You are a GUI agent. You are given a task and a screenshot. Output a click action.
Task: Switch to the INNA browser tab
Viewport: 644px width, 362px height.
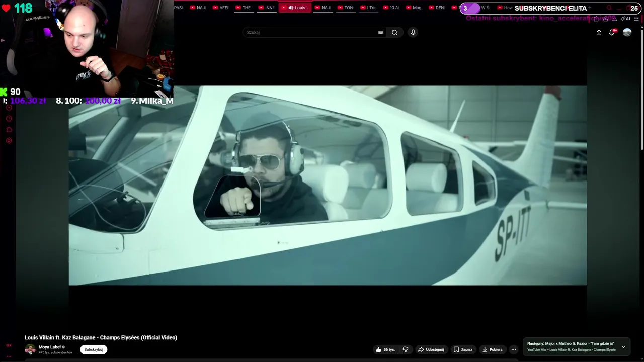(267, 8)
